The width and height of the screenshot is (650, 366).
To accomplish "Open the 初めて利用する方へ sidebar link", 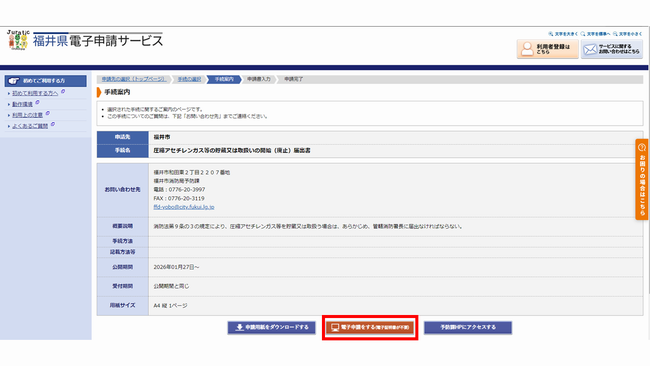I will pos(35,93).
